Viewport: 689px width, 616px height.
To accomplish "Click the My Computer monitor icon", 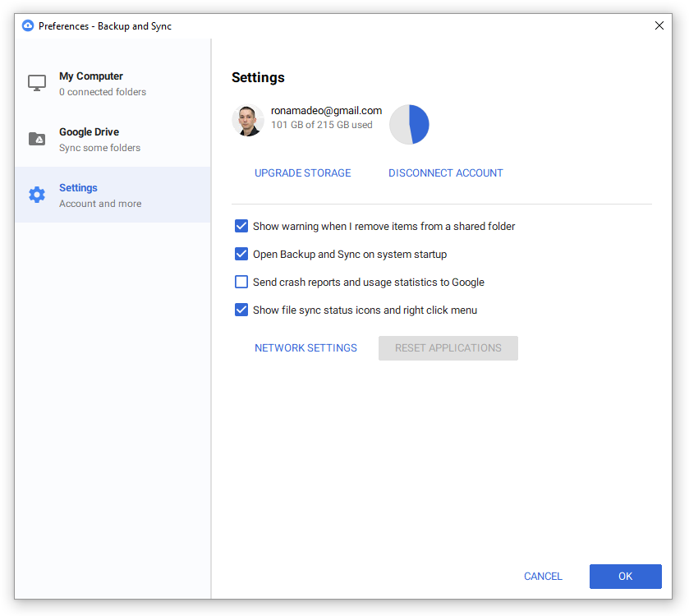I will [x=36, y=83].
